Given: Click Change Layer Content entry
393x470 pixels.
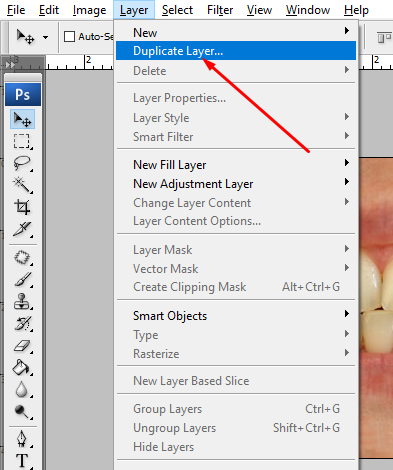Looking at the screenshot, I should [x=236, y=203].
